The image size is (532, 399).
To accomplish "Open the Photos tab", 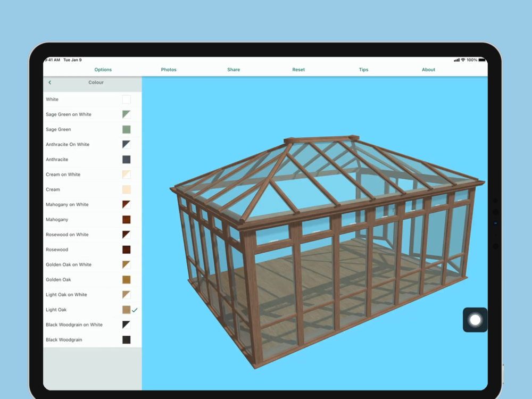I will click(x=169, y=70).
